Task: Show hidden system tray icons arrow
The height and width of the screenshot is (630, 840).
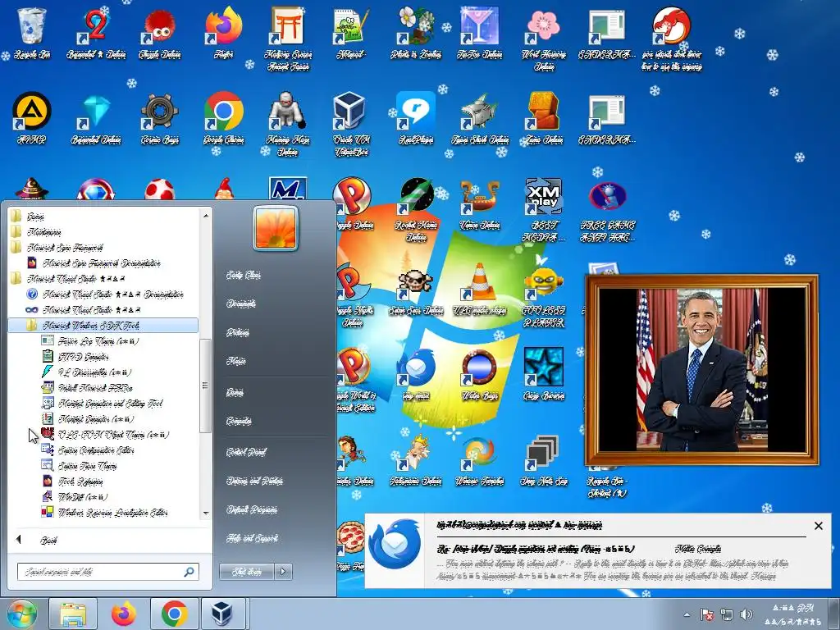Action: [687, 614]
